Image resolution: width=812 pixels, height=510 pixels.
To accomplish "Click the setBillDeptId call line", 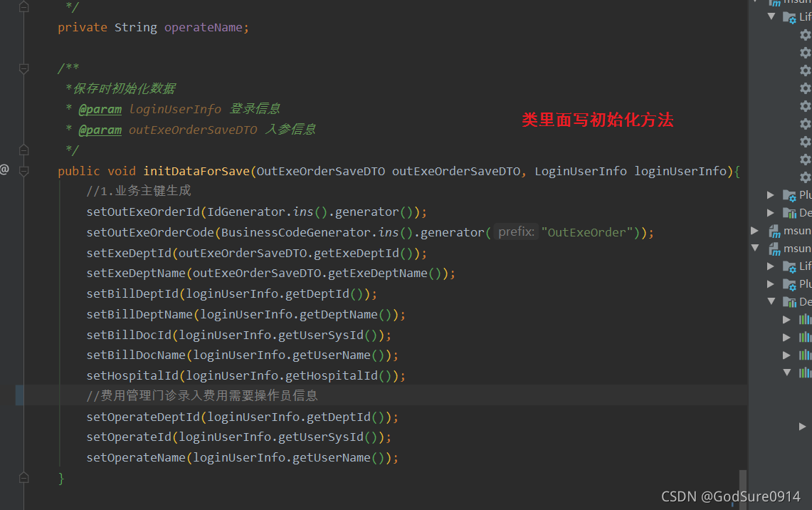I will [231, 294].
